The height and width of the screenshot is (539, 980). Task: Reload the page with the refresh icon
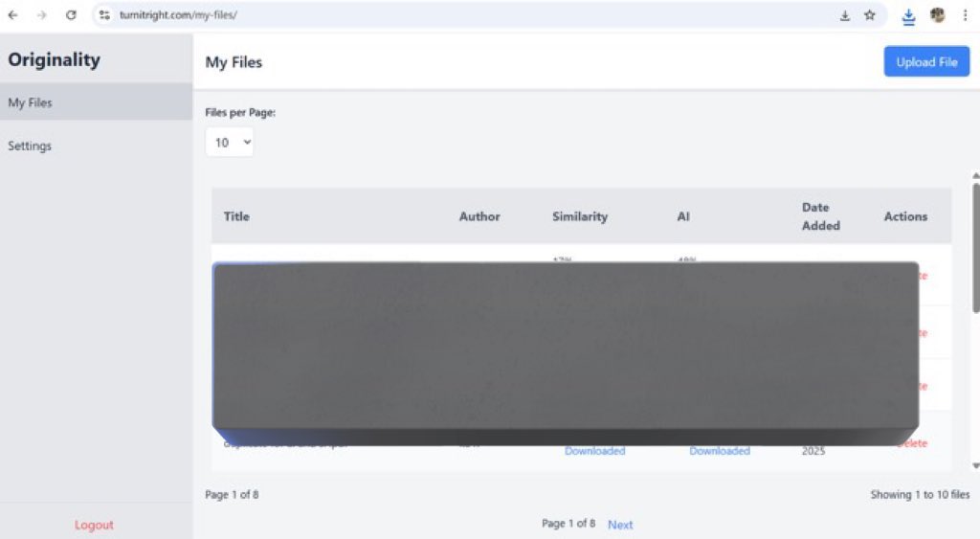pyautogui.click(x=71, y=15)
